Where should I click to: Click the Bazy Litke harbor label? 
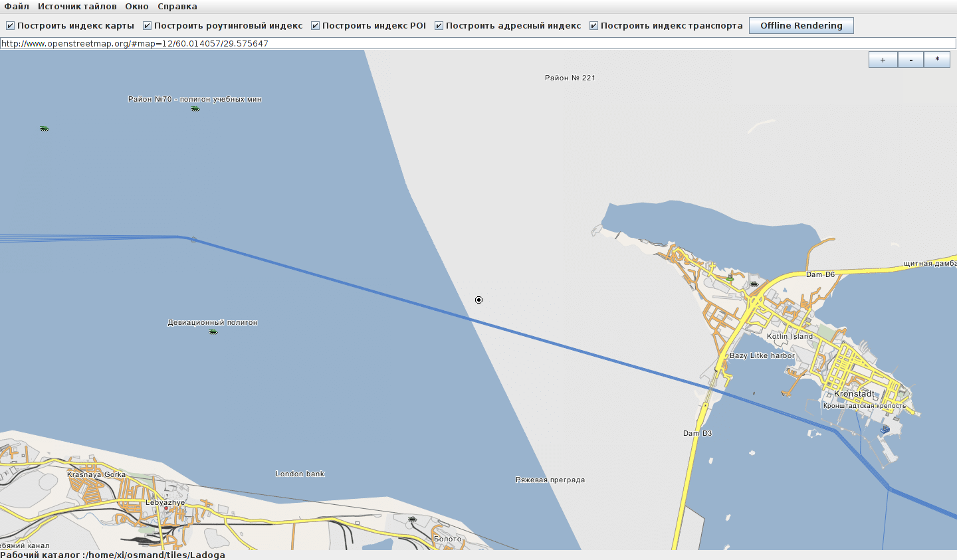point(762,356)
